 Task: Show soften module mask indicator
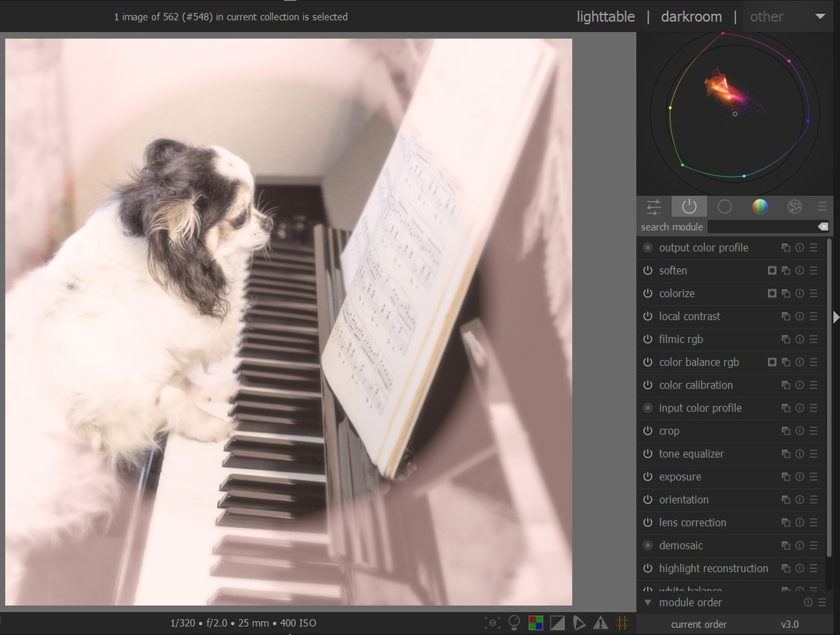(x=772, y=270)
